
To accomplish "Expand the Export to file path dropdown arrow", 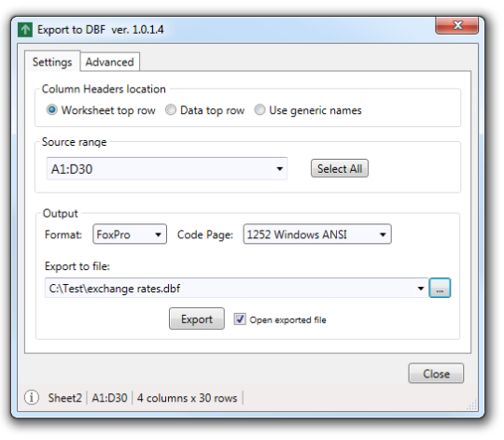I will coord(421,288).
